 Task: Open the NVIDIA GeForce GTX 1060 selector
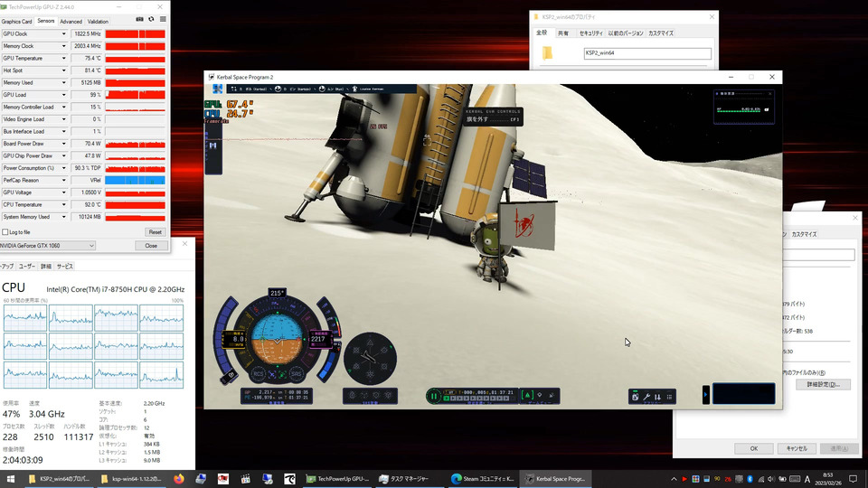48,246
